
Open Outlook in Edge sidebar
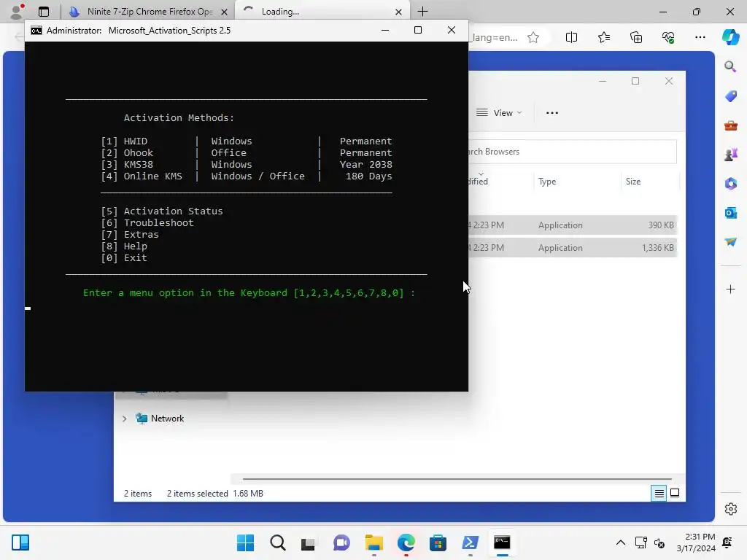point(730,212)
